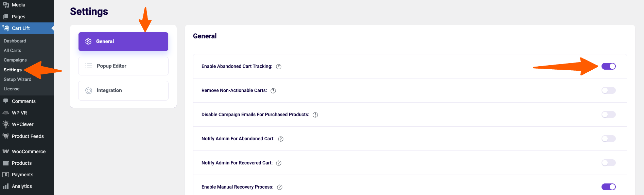Toggle Disable Campaign Emails For Purchased Products
644x195 pixels.
click(609, 114)
